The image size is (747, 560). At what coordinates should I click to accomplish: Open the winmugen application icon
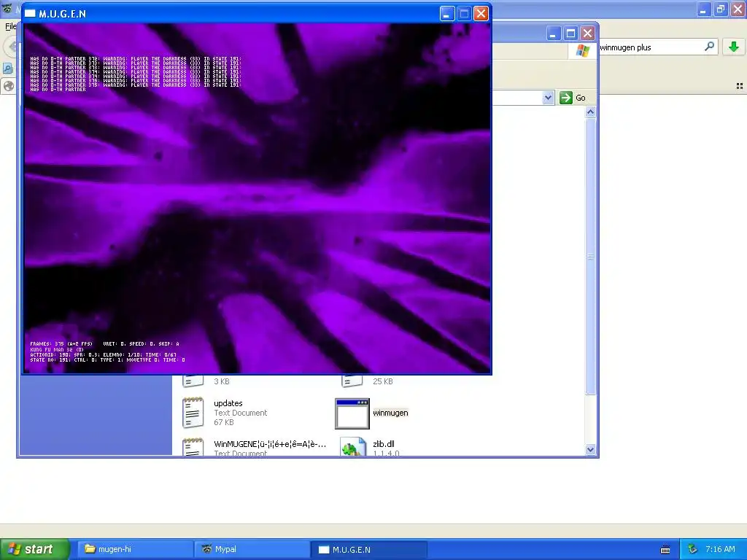click(352, 413)
